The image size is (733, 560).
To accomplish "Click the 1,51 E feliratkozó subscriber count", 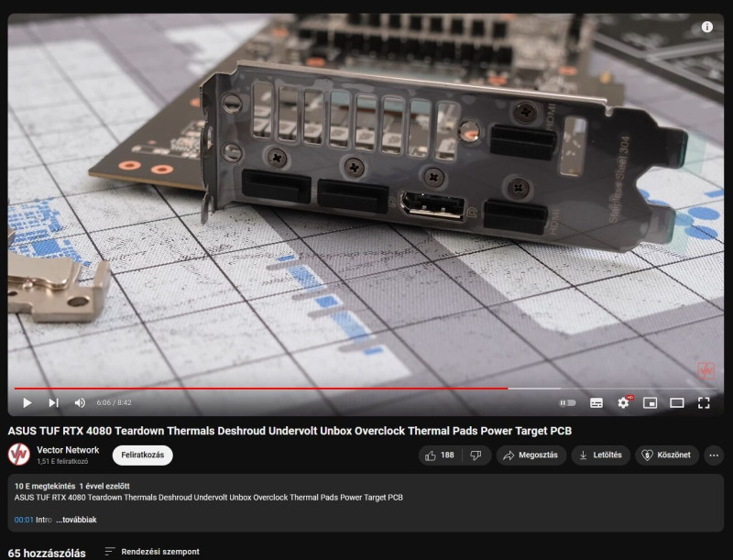I will point(62,461).
